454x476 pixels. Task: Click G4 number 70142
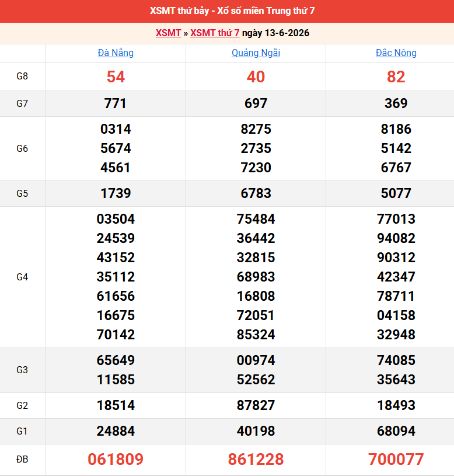[x=116, y=335]
